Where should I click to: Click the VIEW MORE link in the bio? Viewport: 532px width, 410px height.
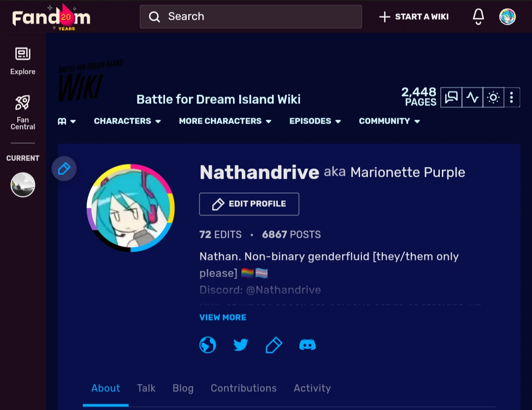coord(223,317)
